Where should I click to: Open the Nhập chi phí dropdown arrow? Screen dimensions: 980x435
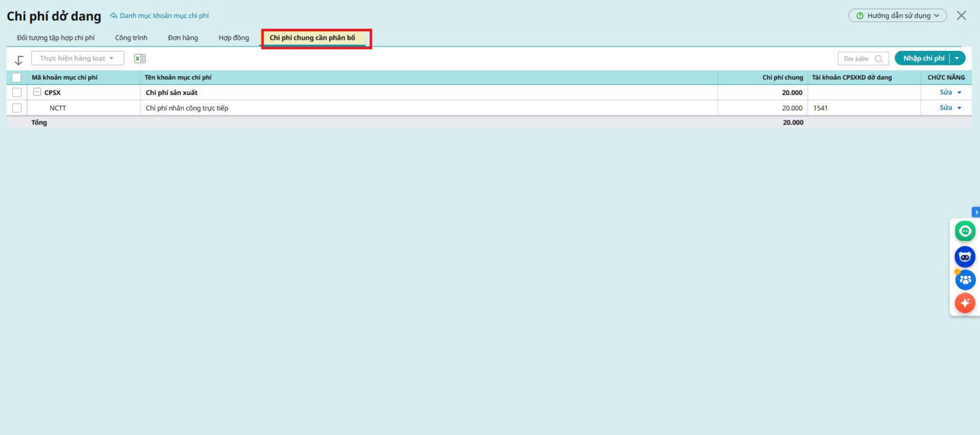coord(957,58)
